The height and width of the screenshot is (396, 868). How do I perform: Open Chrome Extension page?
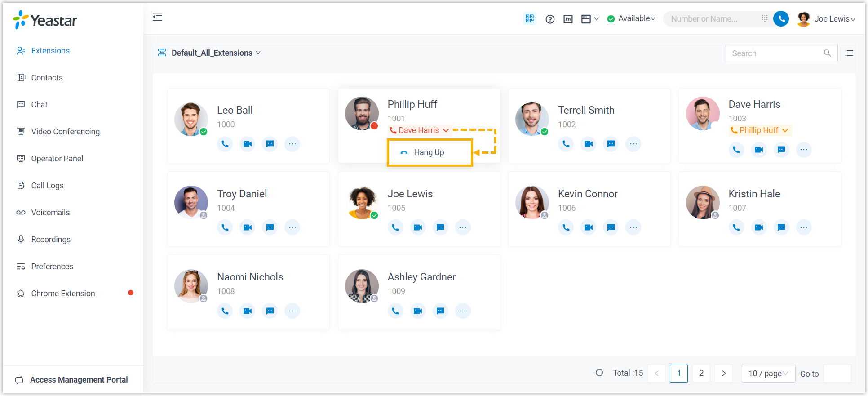pos(63,294)
